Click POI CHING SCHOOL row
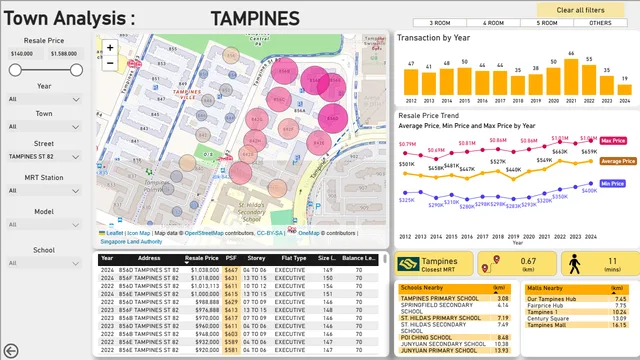 pyautogui.click(x=455, y=338)
